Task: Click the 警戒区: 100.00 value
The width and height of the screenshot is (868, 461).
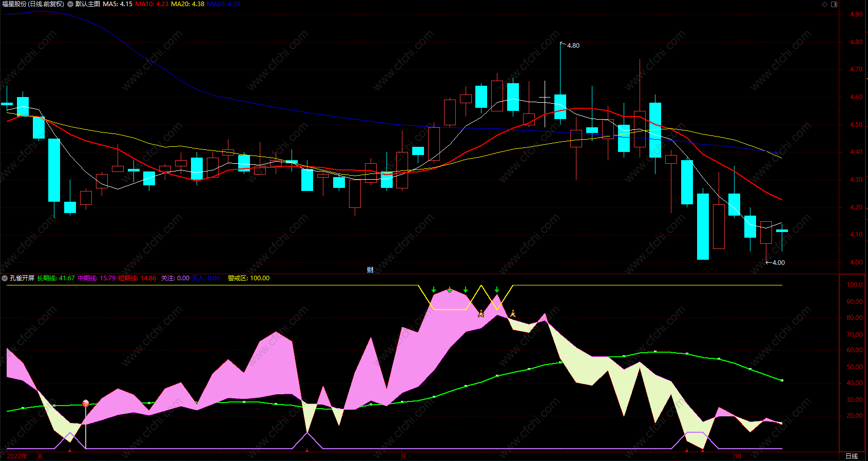Action: click(248, 278)
